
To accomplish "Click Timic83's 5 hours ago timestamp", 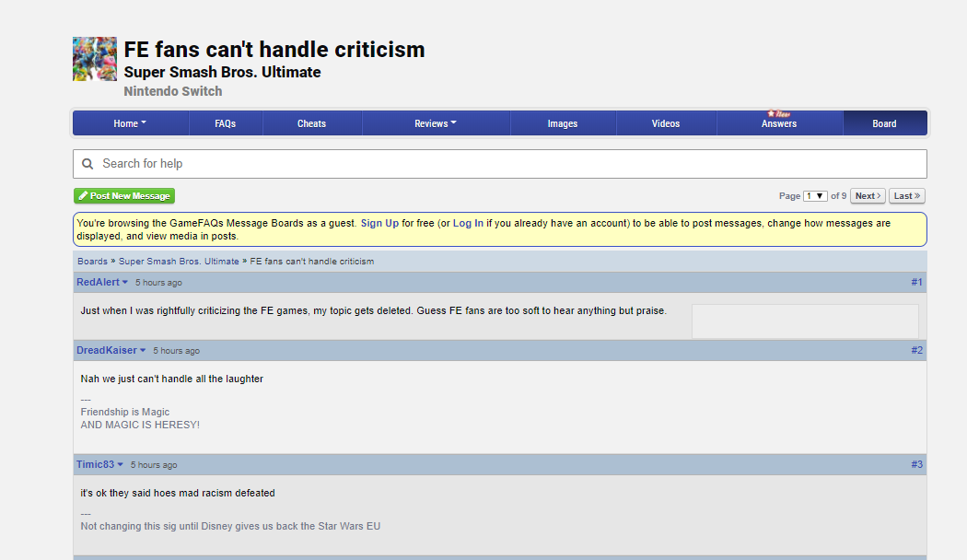I will point(154,465).
